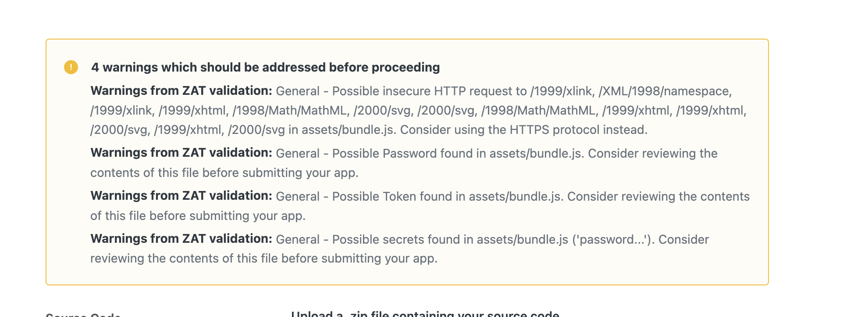This screenshot has width=868, height=317.
Task: Click "Possible secrets found in assets/bundle.js" text
Action: [x=450, y=239]
